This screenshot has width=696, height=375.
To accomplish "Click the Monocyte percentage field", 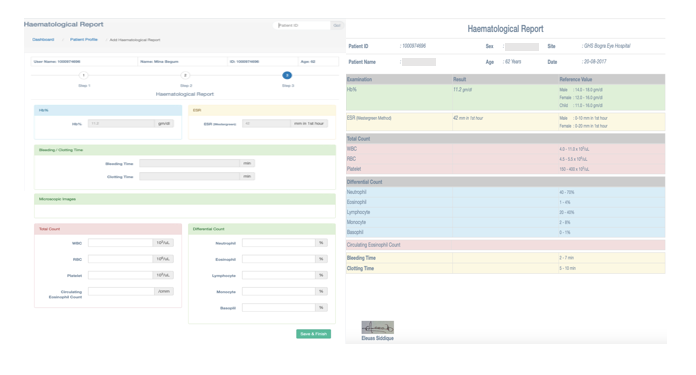I will [x=279, y=291].
